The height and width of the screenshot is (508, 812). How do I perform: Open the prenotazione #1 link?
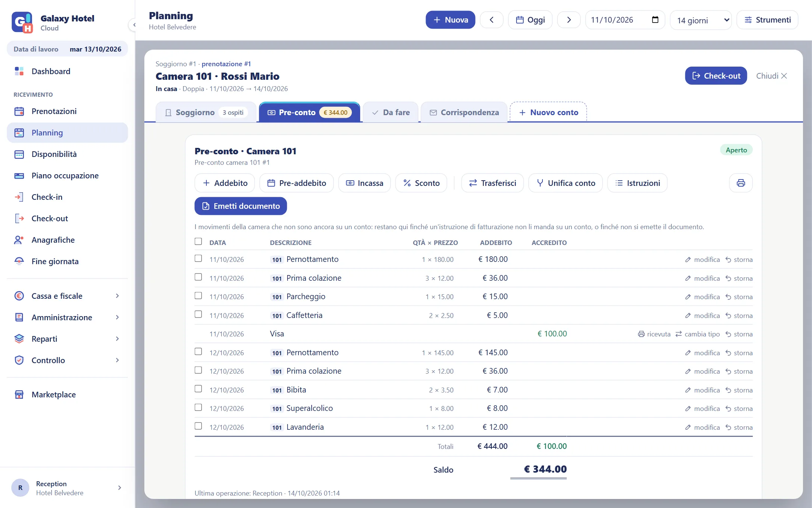point(226,64)
